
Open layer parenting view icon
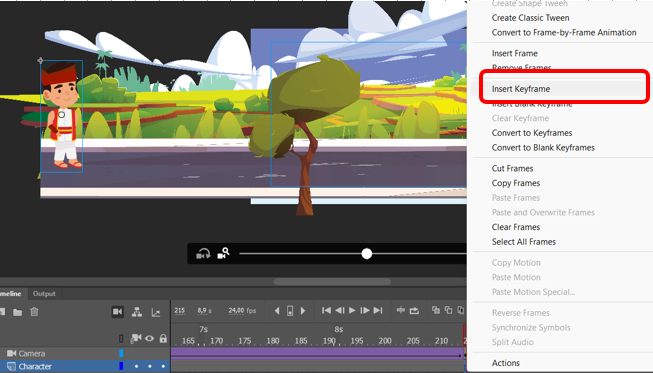click(137, 312)
